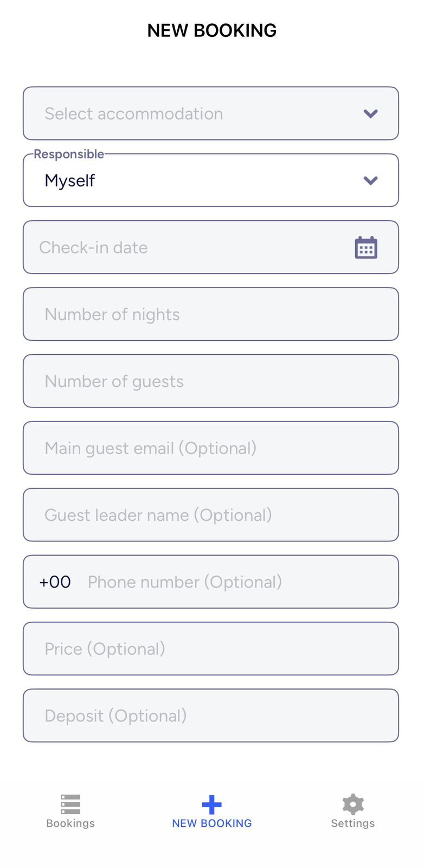This screenshot has width=424, height=868.
Task: Tap the Bookings list icon
Action: [70, 804]
